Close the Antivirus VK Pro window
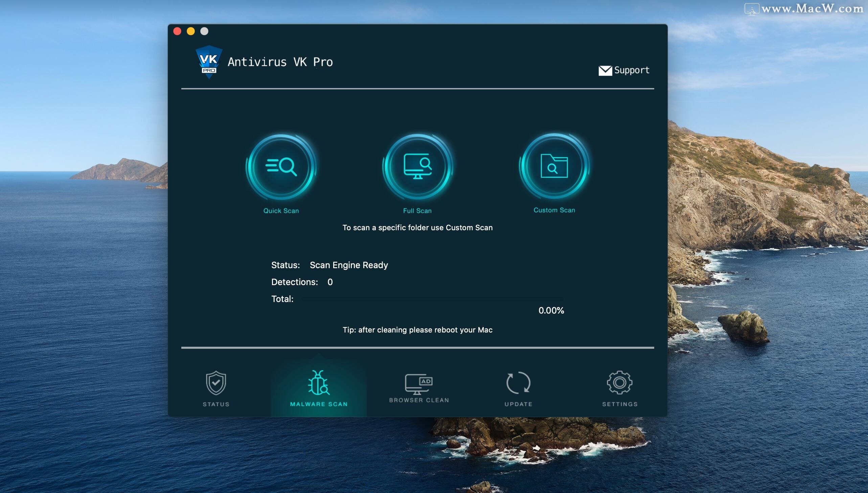Viewport: 868px width, 493px height. click(177, 31)
